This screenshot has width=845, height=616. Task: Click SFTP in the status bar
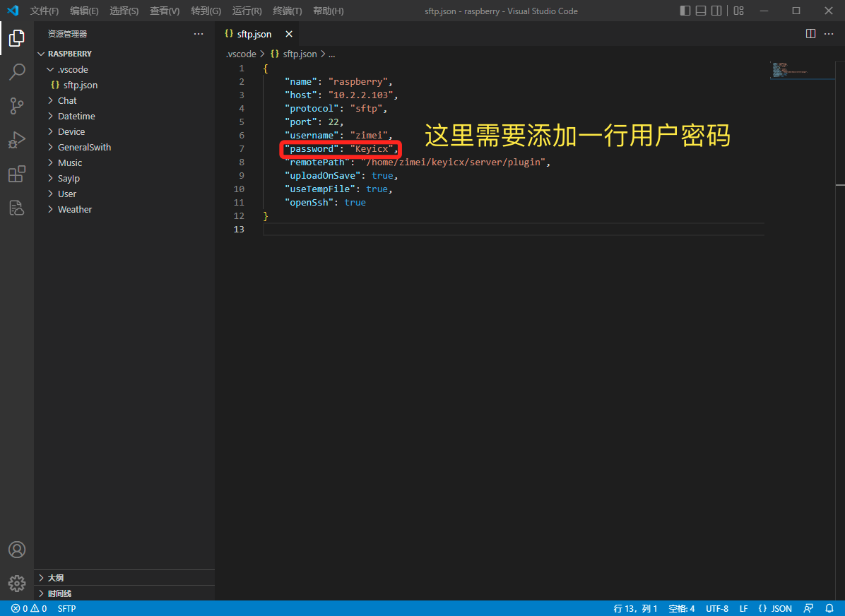(67, 608)
